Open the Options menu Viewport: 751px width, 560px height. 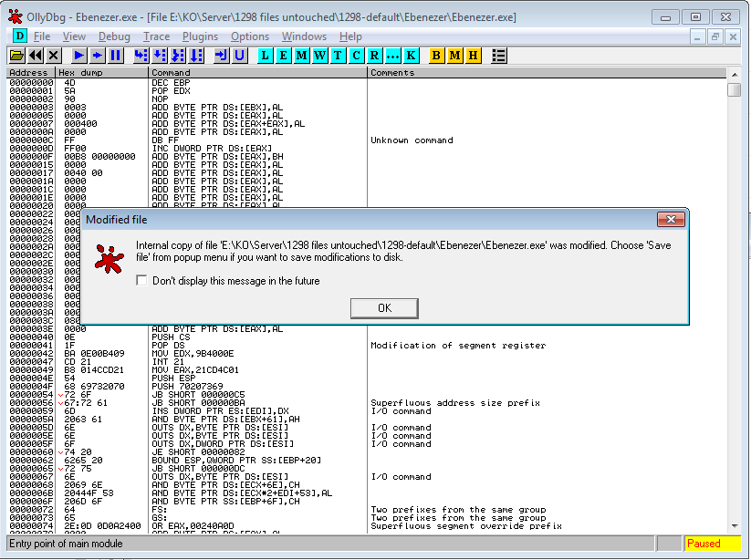(249, 36)
